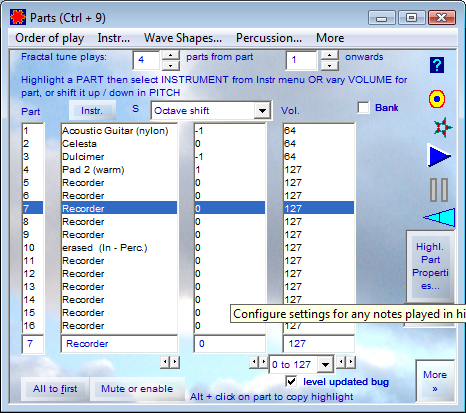Click the parts count field showing 4
The width and height of the screenshot is (466, 413).
[146, 60]
